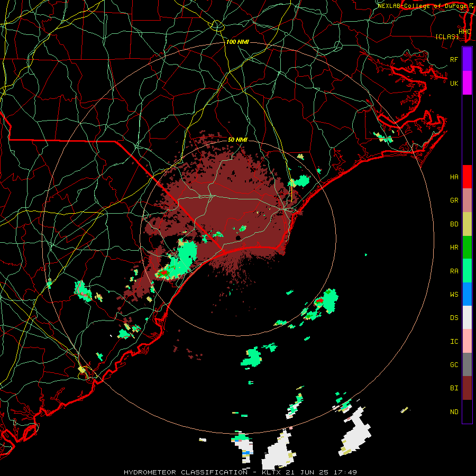Click the RF legend label
The image size is (476, 476).
454,59
